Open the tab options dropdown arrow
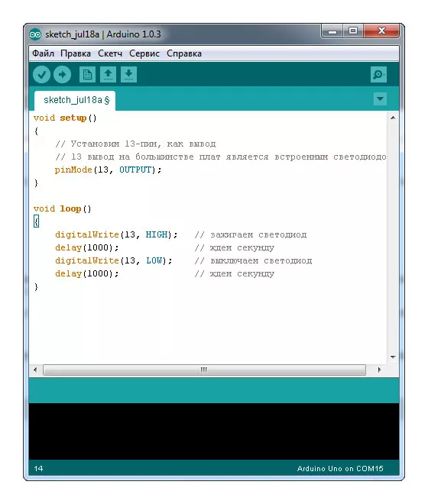 click(x=380, y=99)
